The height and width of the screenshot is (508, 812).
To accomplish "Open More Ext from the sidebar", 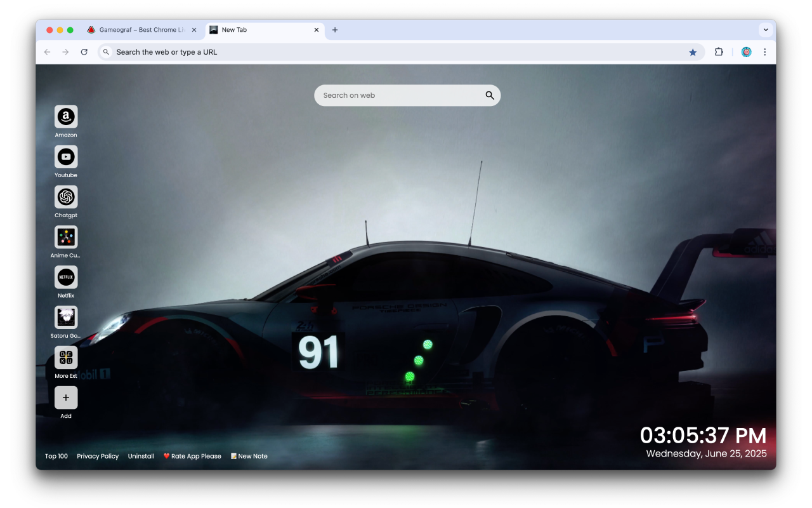I will [66, 358].
